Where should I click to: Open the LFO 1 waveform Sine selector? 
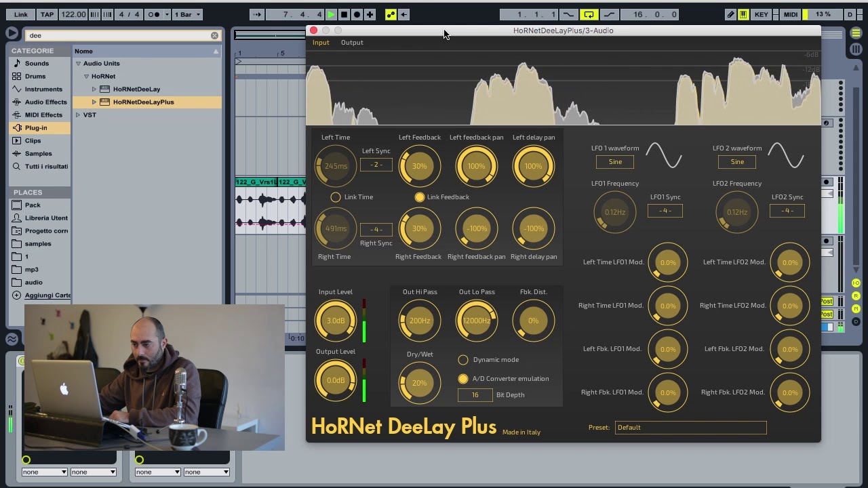click(615, 162)
